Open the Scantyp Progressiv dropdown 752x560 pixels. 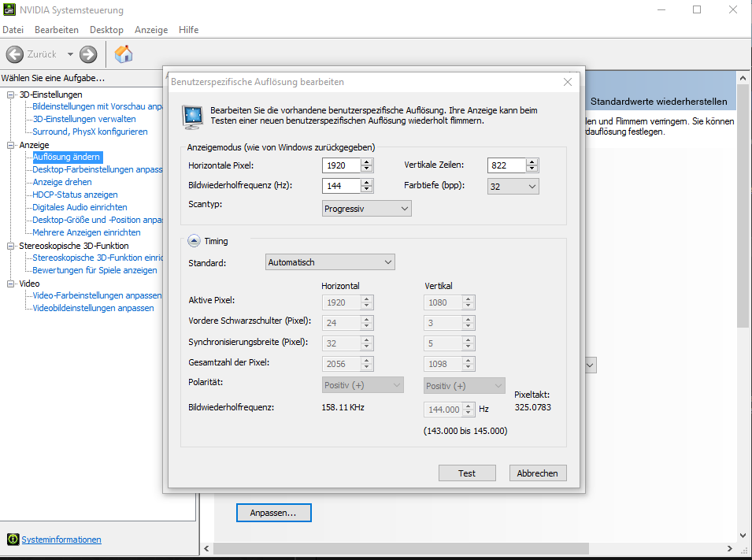(366, 209)
